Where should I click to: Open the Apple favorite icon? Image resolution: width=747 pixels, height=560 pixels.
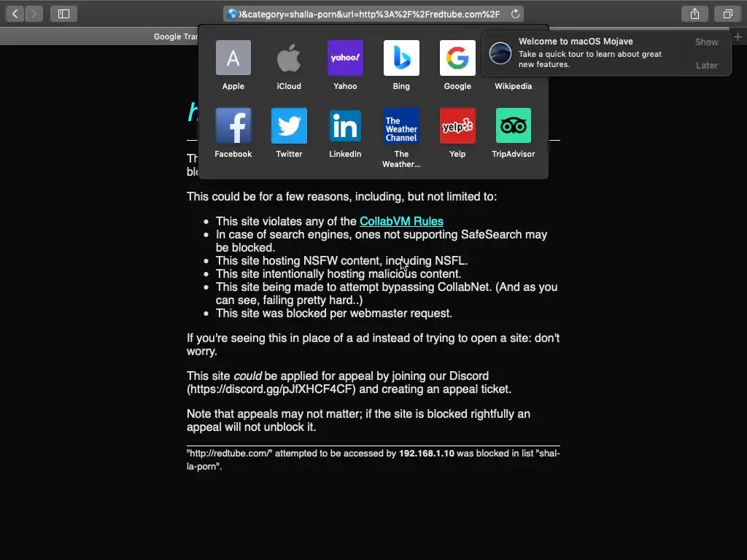(233, 58)
